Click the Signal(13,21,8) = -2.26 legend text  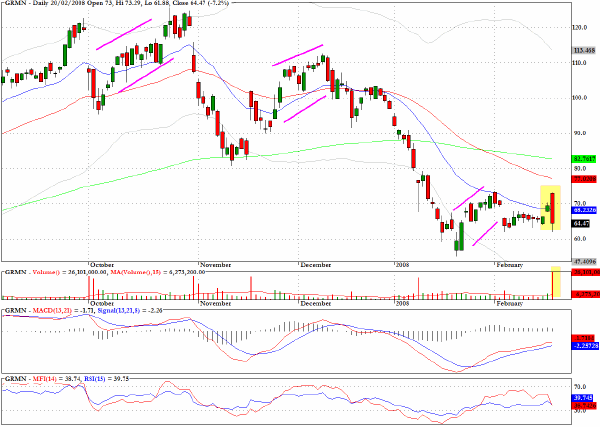coord(130,310)
